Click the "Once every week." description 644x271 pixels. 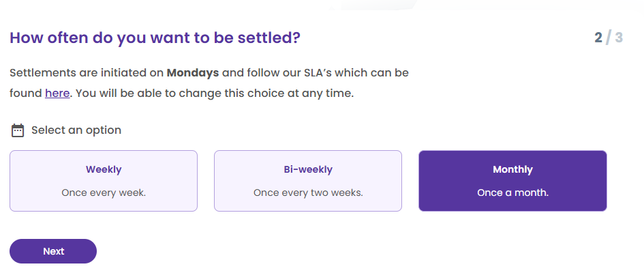pos(104,192)
